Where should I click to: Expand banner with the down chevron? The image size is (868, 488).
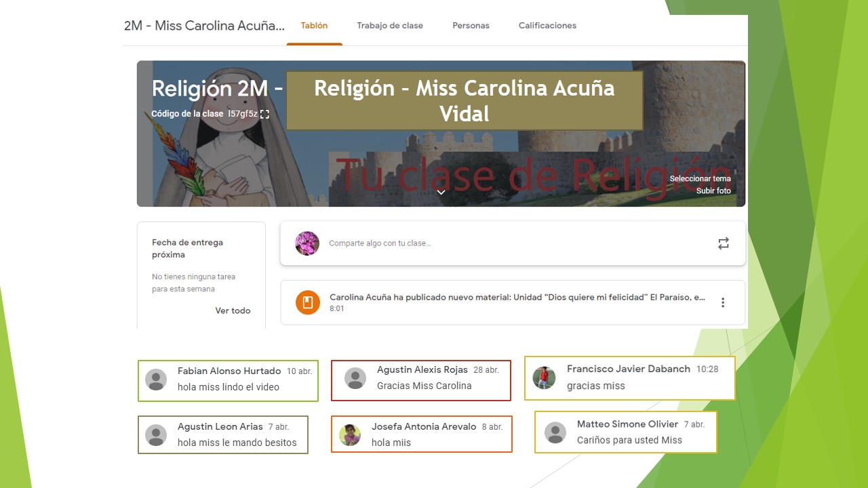[441, 192]
